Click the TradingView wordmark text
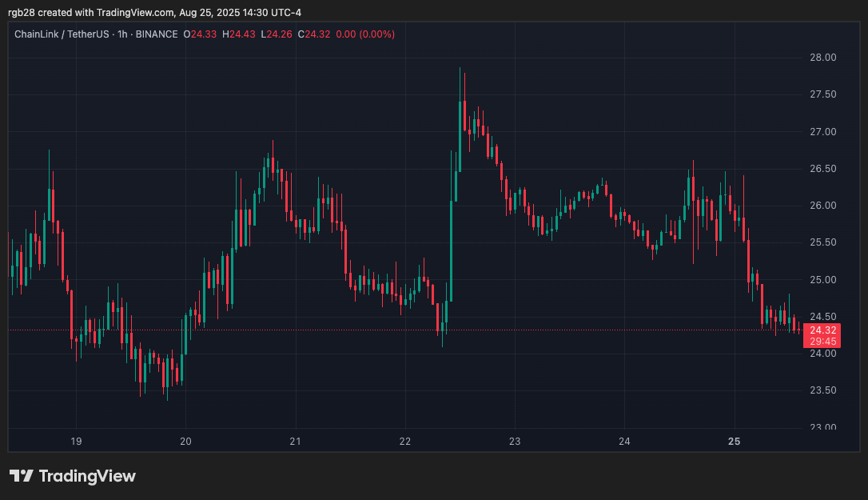868x500 pixels. pyautogui.click(x=88, y=476)
